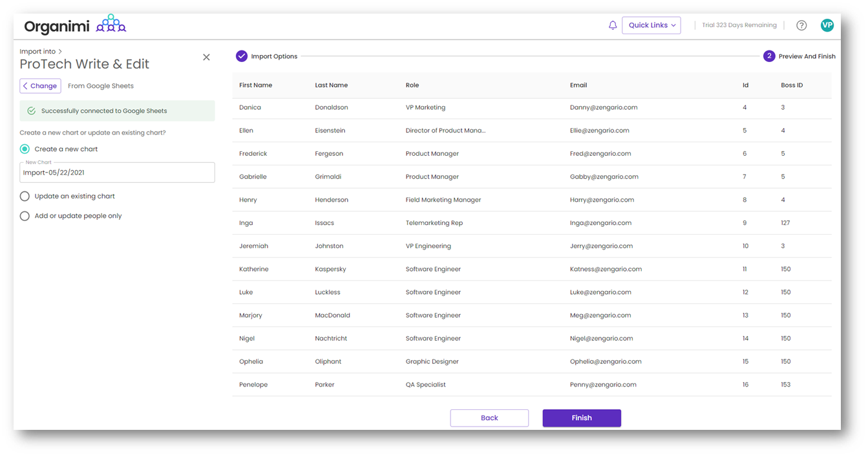Close the import panel with X

206,57
